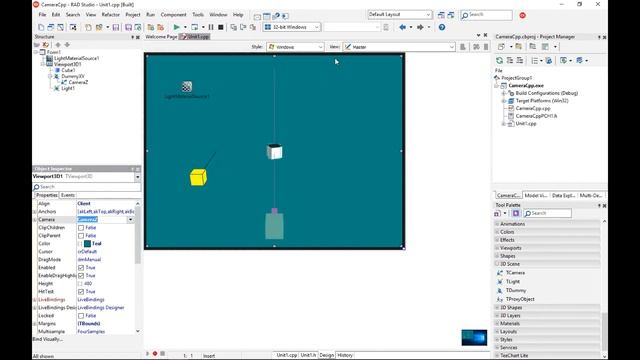The width and height of the screenshot is (640, 360).
Task: Switch to the Unit1.h tab at bottom
Action: coord(308,355)
